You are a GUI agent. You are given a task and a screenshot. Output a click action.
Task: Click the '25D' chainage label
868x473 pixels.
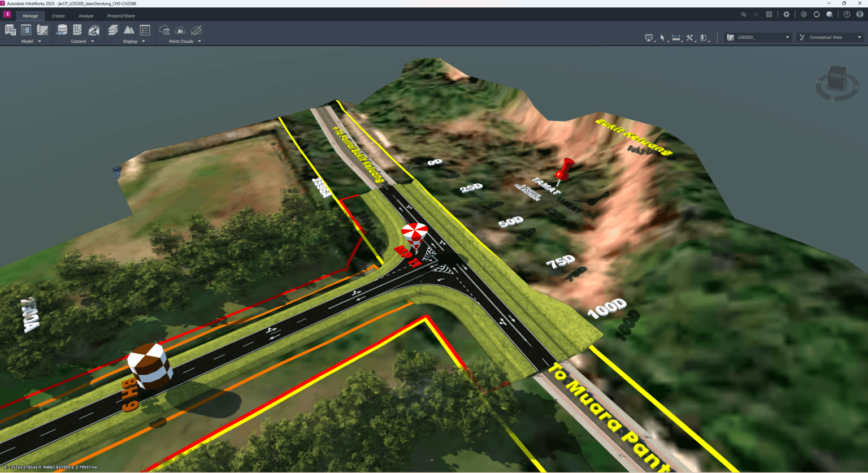coord(472,187)
